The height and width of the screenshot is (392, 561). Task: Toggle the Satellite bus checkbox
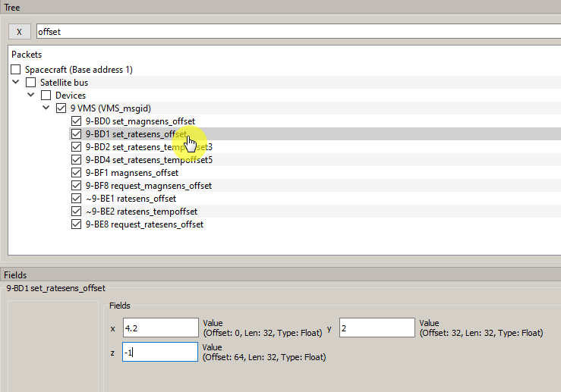31,83
